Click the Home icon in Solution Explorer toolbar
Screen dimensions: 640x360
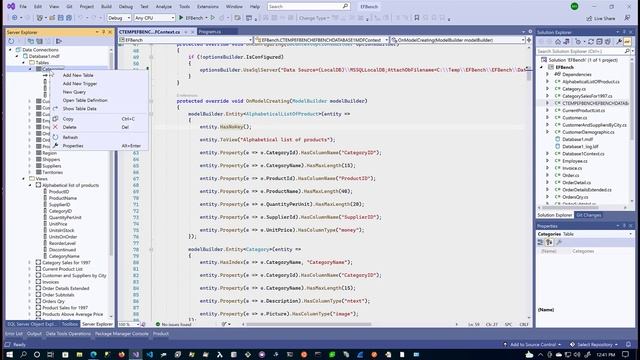558,42
